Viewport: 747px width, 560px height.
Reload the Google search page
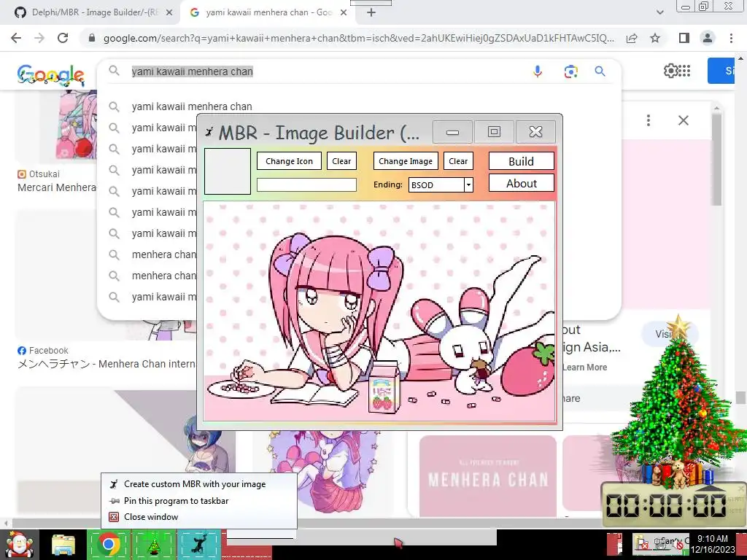(x=63, y=38)
